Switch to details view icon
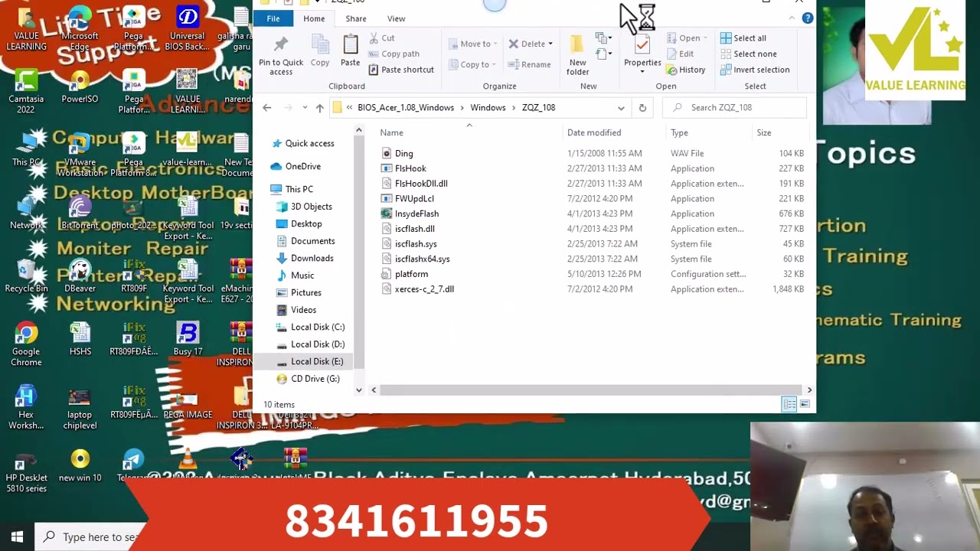 click(x=789, y=404)
